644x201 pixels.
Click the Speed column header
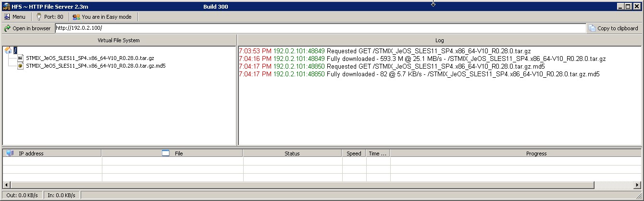tap(354, 154)
